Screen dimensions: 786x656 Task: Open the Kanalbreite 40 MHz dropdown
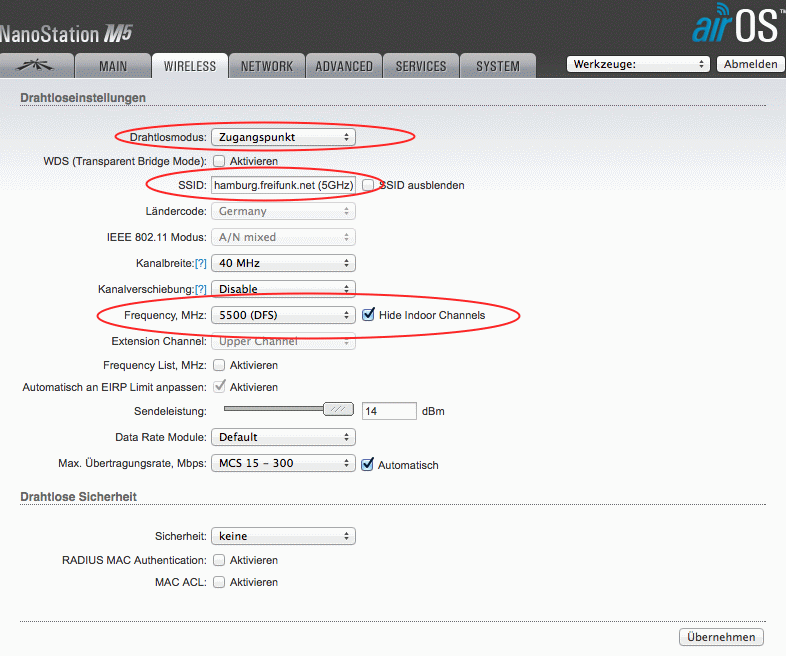pos(283,263)
